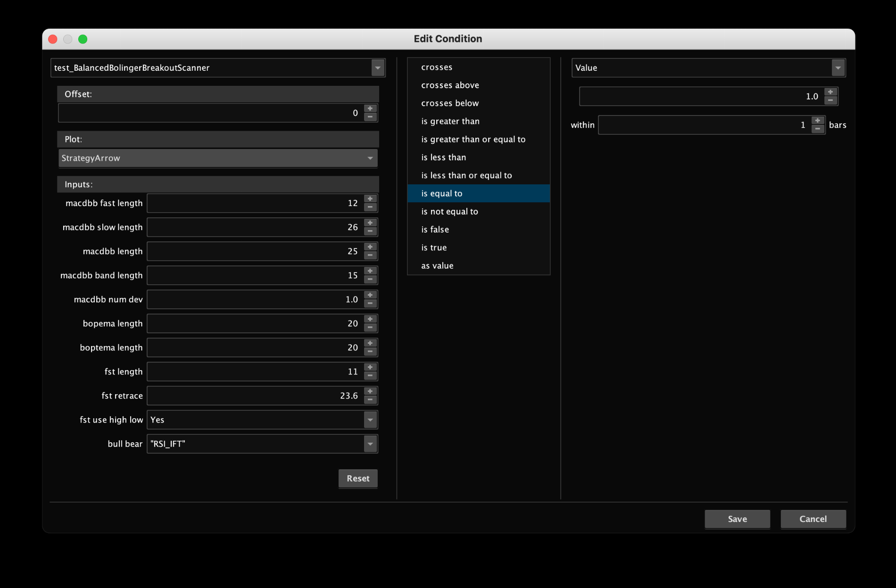Decrease macdbb band length with minus
This screenshot has height=588, width=896.
[370, 279]
